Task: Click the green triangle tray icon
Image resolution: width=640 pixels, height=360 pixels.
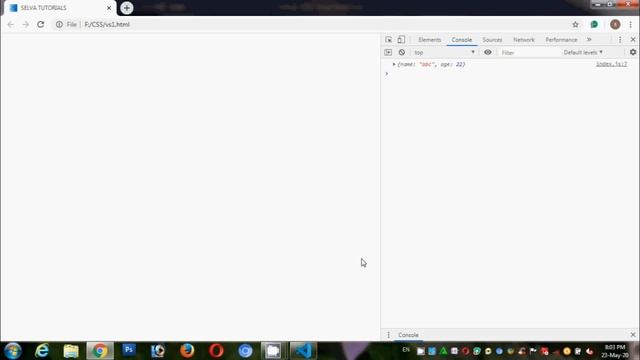Action: (x=443, y=351)
